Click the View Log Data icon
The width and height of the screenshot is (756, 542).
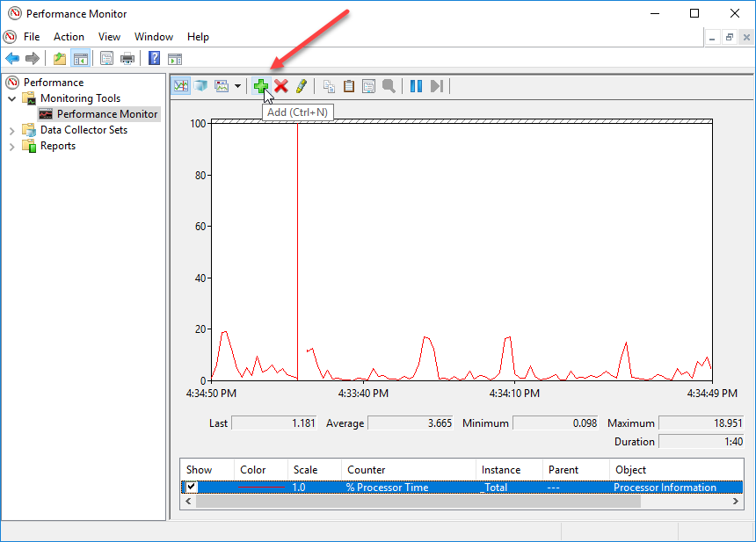pyautogui.click(x=200, y=86)
